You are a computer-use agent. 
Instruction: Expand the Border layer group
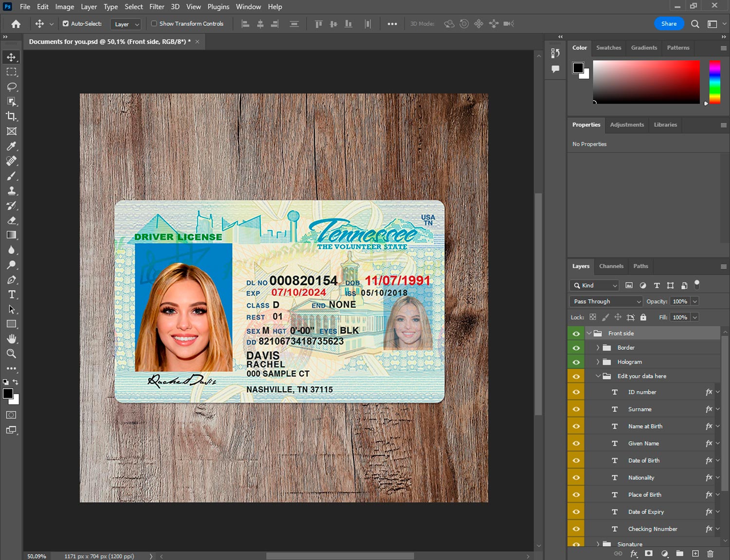[598, 348]
